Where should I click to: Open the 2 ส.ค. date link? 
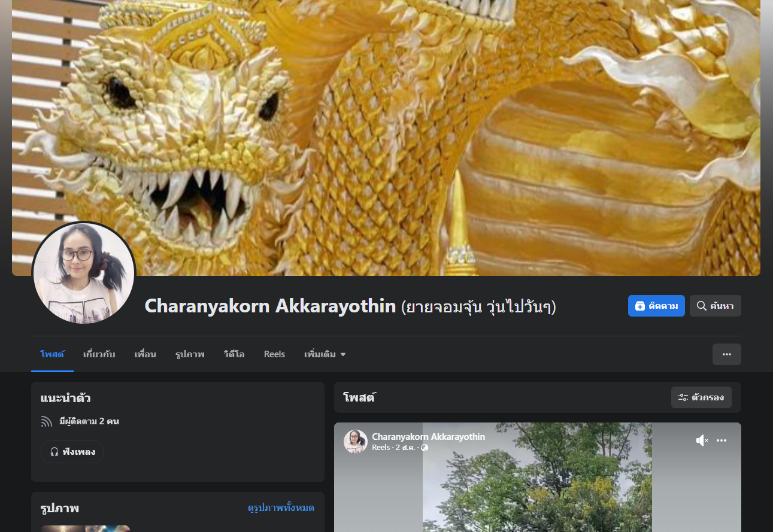coord(407,448)
